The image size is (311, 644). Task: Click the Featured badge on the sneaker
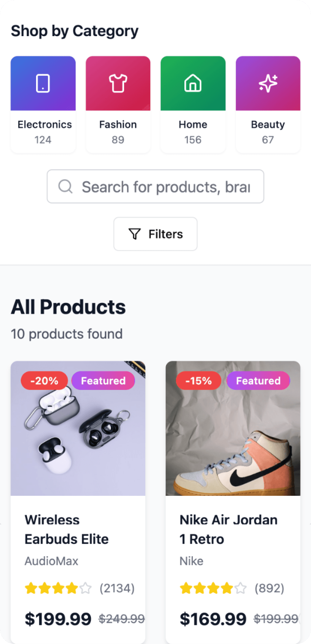[258, 381]
